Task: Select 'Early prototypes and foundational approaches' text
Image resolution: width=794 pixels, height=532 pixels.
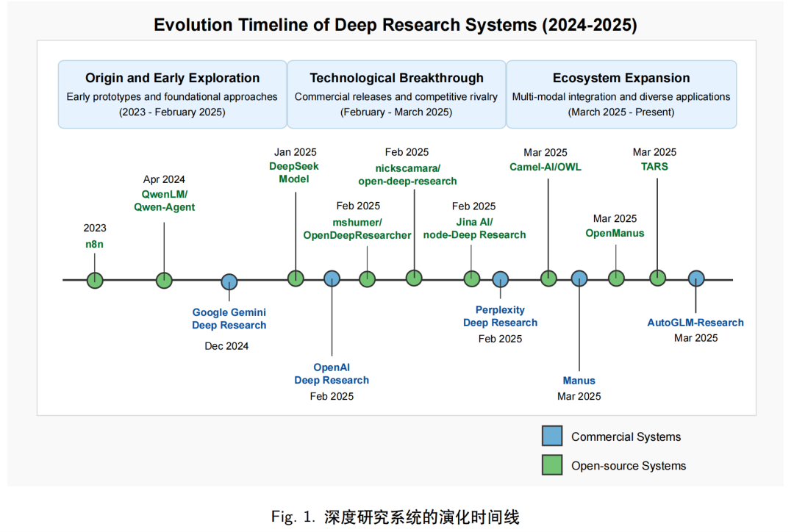Action: pos(172,97)
